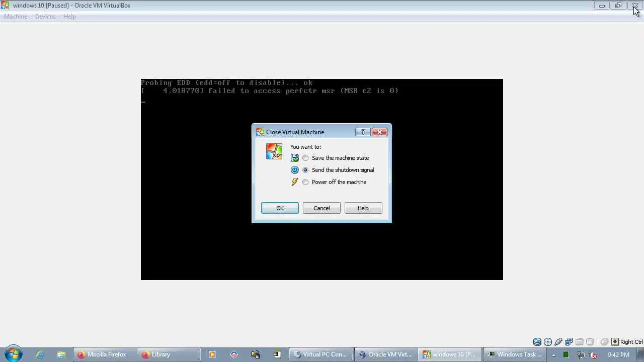The image size is (644, 362).
Task: Switch to Oracle VM VirtualBox Manager taskbar button
Action: pos(385,354)
